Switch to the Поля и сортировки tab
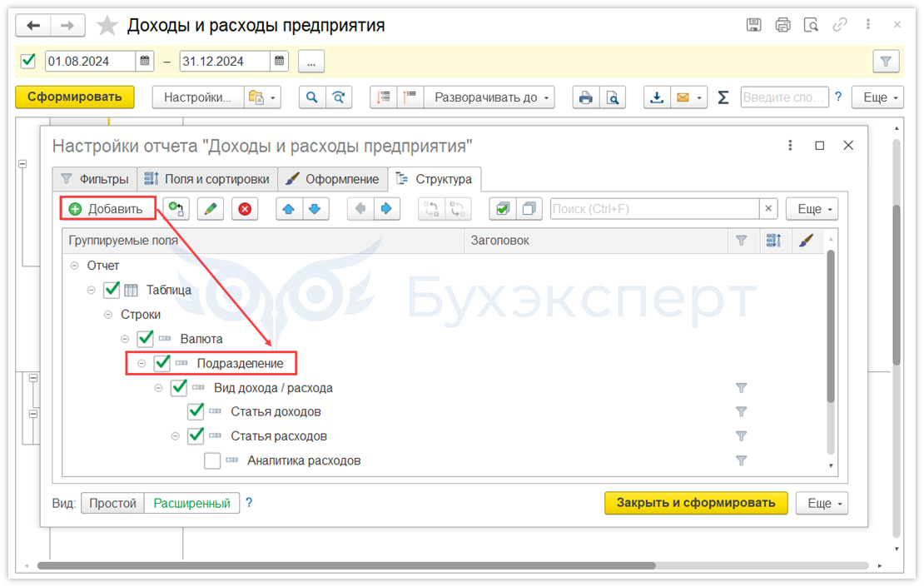This screenshot has width=924, height=587. coord(207,179)
